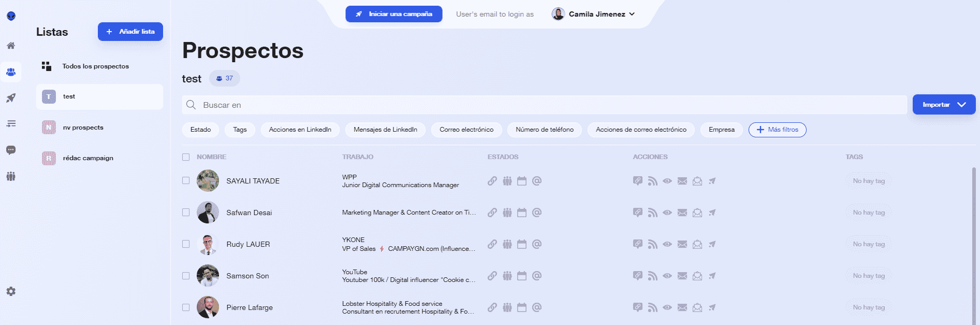This screenshot has height=325, width=980.
Task: Click the eye icon for SAYALI TAYADE
Action: pyautogui.click(x=667, y=181)
